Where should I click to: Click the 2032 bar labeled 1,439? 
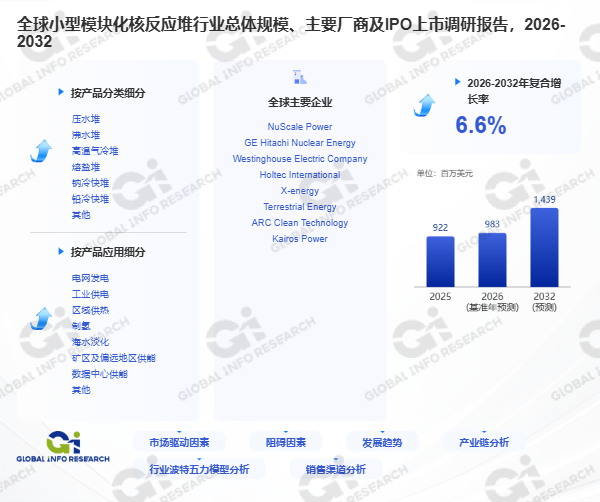coord(545,248)
